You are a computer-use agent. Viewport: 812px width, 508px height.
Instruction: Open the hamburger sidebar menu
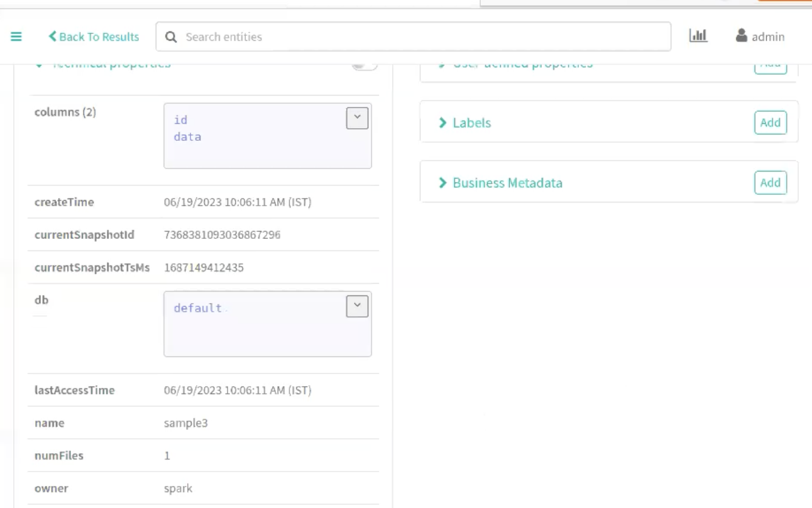[16, 36]
